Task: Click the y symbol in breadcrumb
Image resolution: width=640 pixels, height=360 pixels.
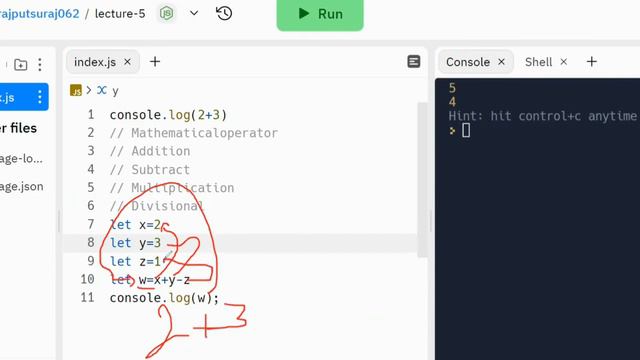Action: tap(116, 91)
